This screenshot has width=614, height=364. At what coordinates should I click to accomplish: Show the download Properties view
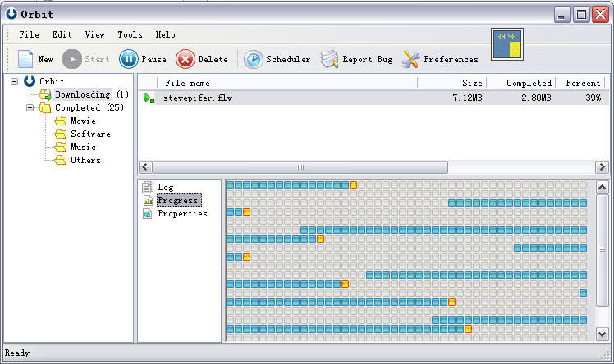tap(148, 214)
